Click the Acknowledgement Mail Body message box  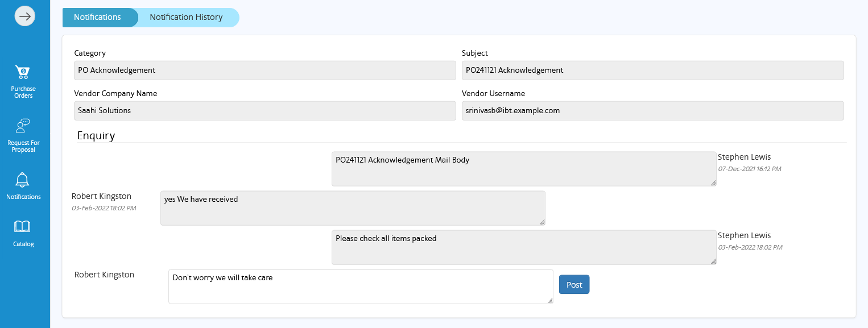pyautogui.click(x=523, y=169)
